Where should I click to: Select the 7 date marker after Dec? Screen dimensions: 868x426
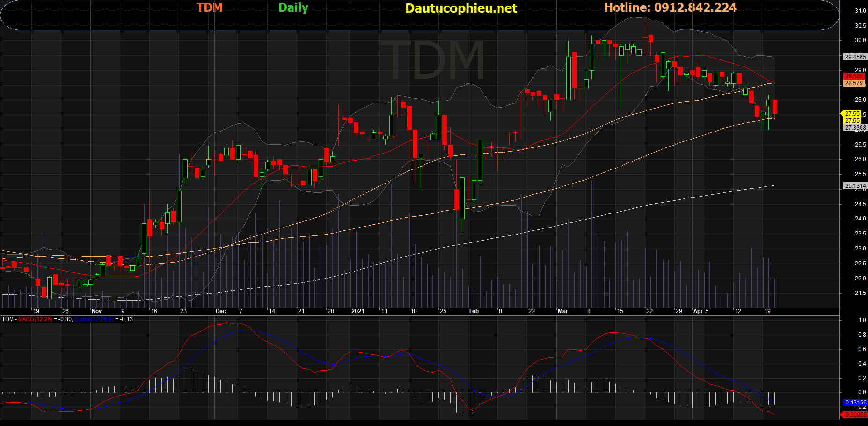pyautogui.click(x=241, y=311)
